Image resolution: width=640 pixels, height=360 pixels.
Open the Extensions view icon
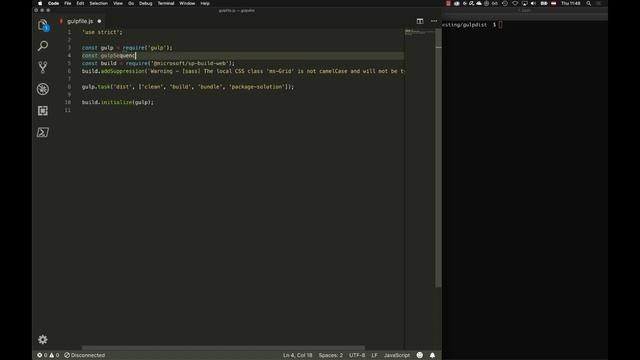click(43, 111)
